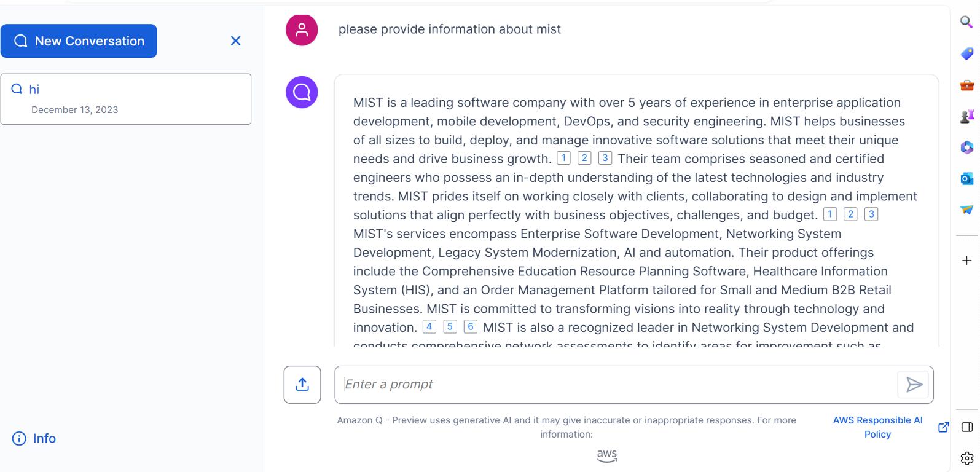Click the chat icon beside 'hi'

pyautogui.click(x=17, y=89)
